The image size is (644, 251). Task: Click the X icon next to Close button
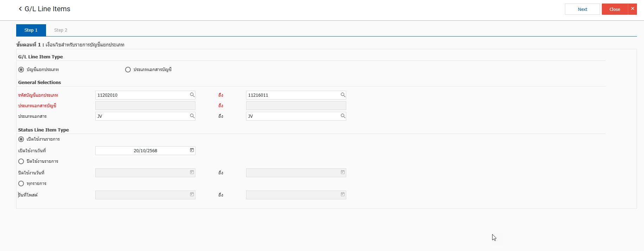pyautogui.click(x=632, y=9)
